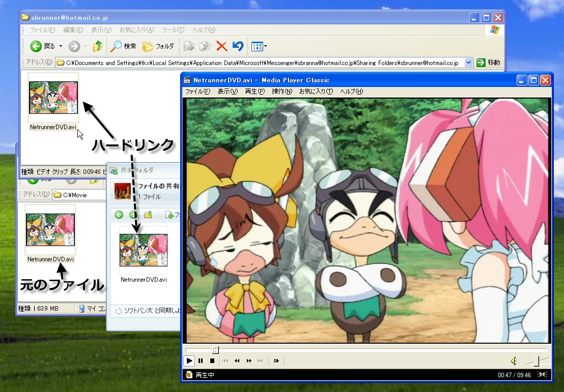Open 表示(V) menu in sbrunner Explorer window
Viewport: 564px width, 392px height.
[101, 30]
